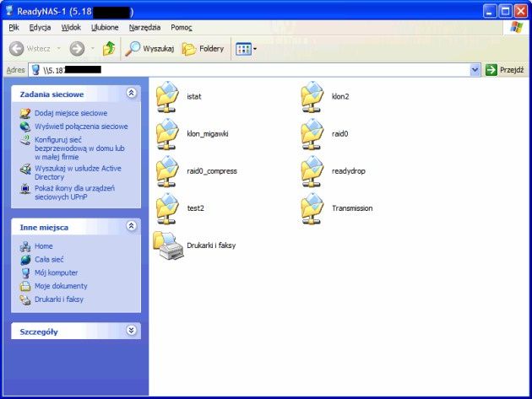Open the address bar dropdown arrow
The height and width of the screenshot is (399, 532).
tap(475, 70)
